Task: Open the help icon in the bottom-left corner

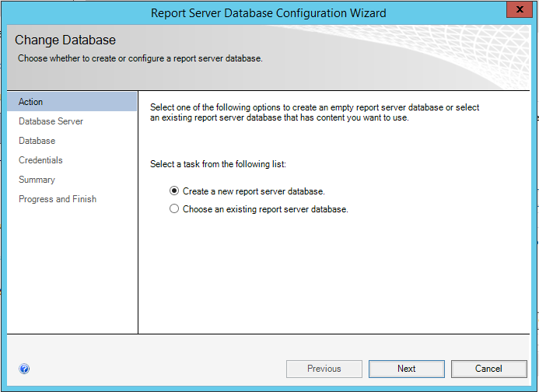Action: coord(24,369)
